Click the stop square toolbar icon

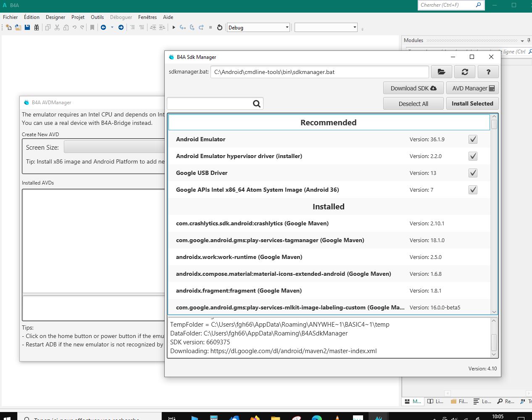tap(211, 27)
